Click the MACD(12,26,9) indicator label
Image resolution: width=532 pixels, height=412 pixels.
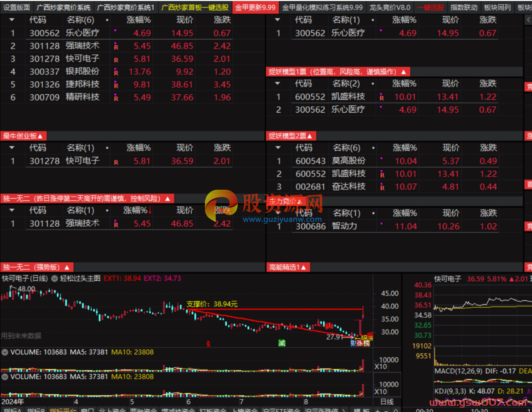click(458, 371)
